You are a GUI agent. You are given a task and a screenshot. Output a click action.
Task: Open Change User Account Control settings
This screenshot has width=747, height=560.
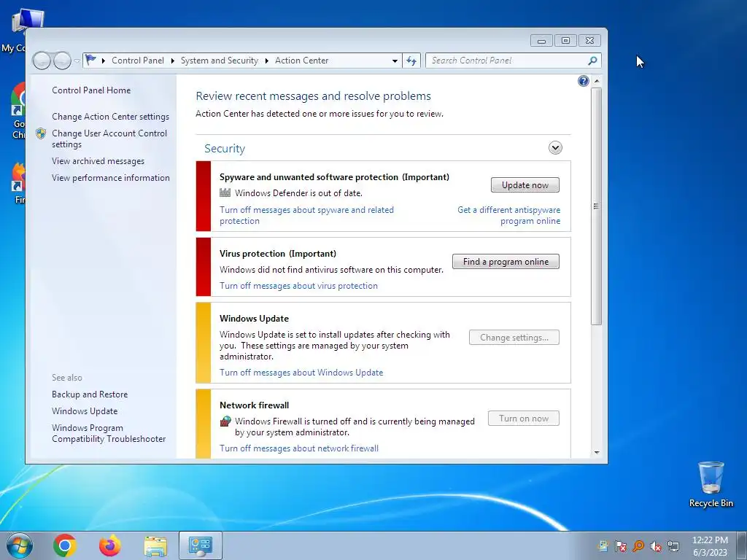pyautogui.click(x=109, y=139)
